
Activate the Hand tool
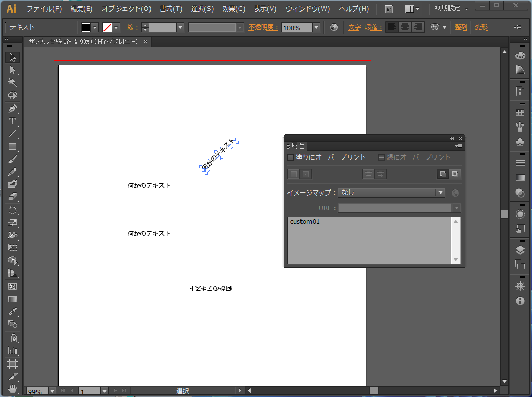(x=13, y=389)
